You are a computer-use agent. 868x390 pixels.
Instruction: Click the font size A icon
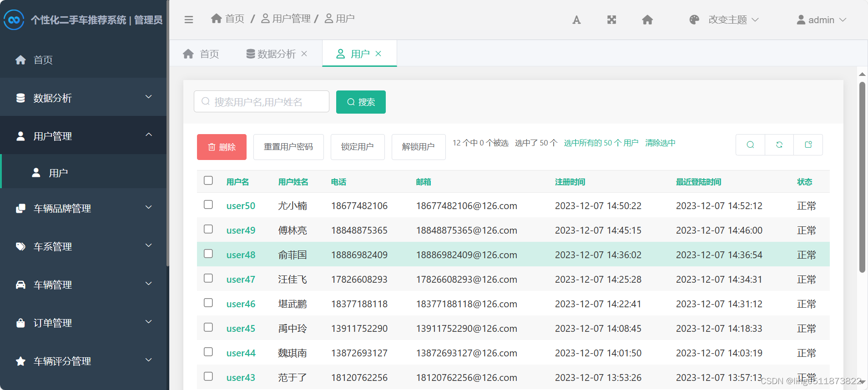pos(576,20)
